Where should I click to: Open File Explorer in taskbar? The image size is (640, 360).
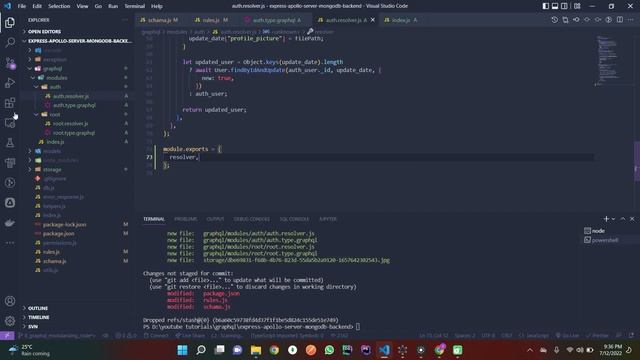pos(256,350)
